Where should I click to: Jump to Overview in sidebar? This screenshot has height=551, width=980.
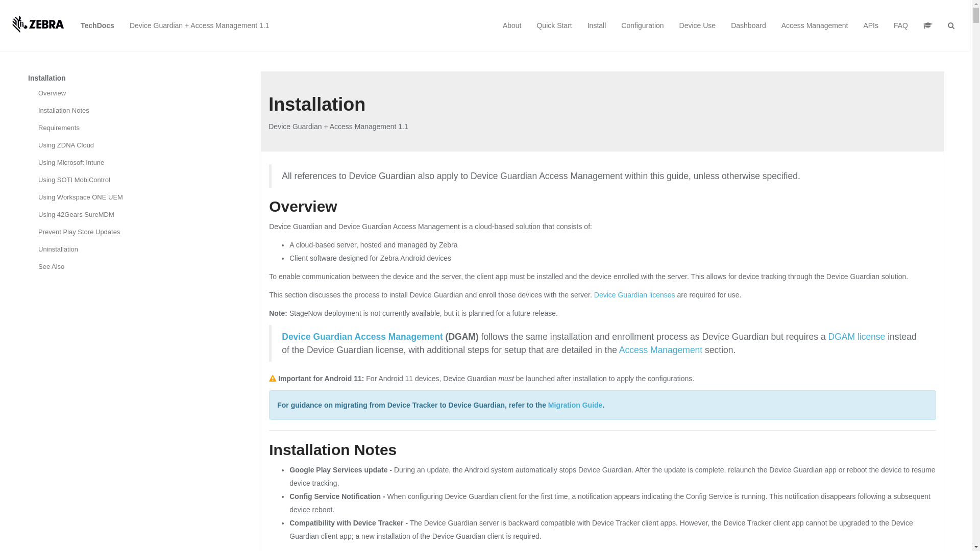coord(52,93)
